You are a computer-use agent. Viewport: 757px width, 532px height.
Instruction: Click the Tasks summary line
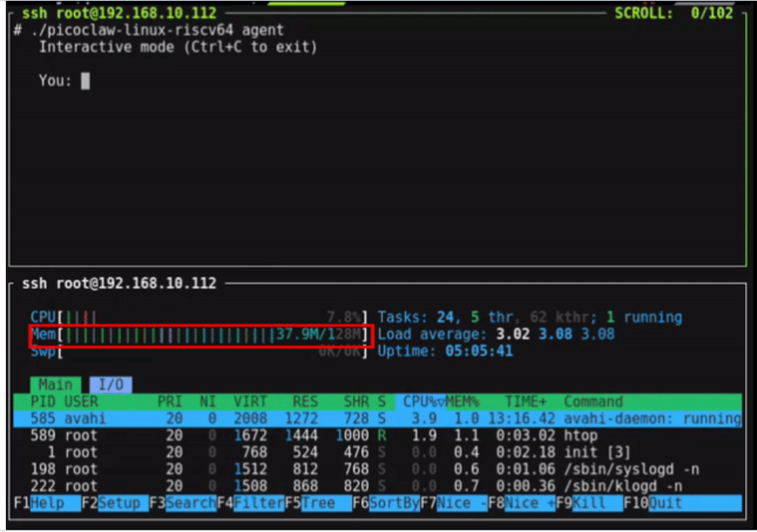(530, 317)
